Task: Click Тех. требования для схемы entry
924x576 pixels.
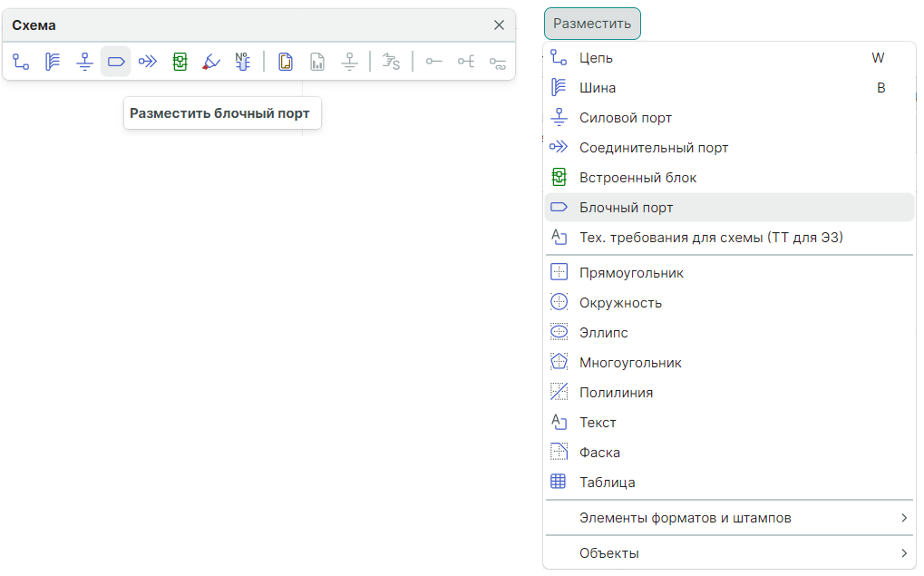Action: tap(711, 238)
